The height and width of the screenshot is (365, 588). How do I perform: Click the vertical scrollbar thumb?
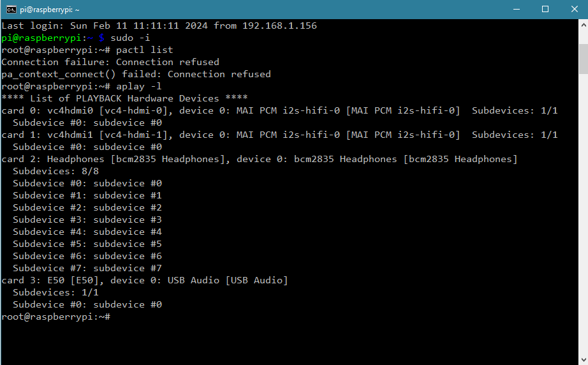click(x=584, y=59)
